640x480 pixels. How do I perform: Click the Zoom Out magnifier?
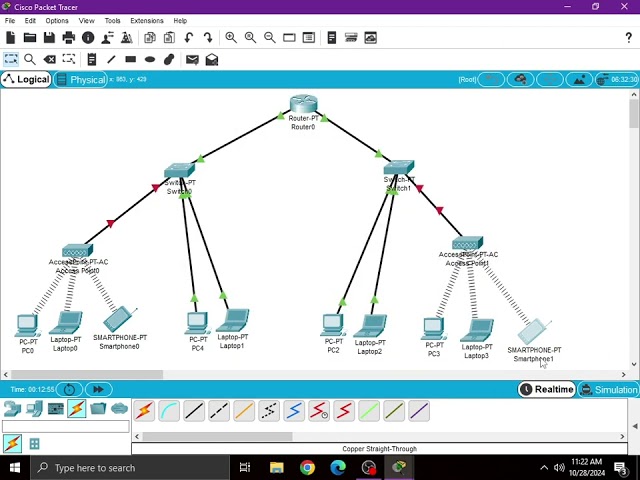pyautogui.click(x=270, y=38)
